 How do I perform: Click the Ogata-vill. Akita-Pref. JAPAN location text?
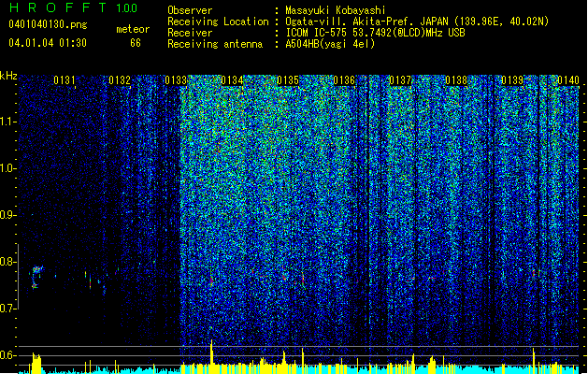[417, 22]
